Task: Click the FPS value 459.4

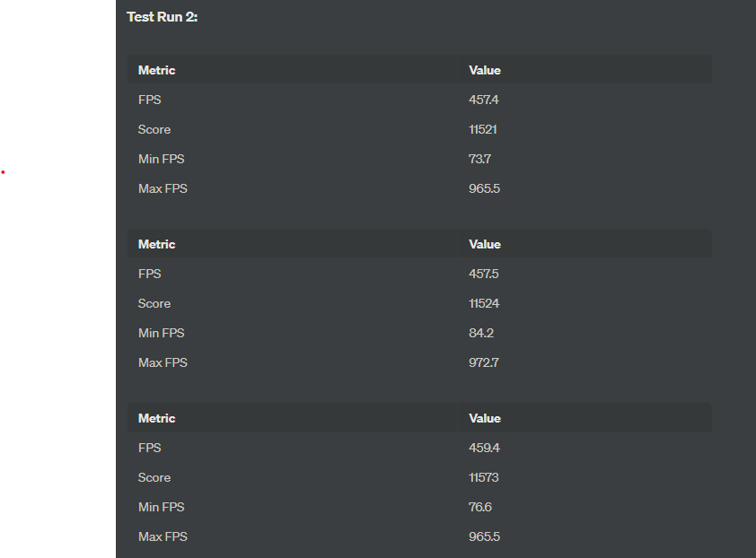Action: tap(484, 448)
